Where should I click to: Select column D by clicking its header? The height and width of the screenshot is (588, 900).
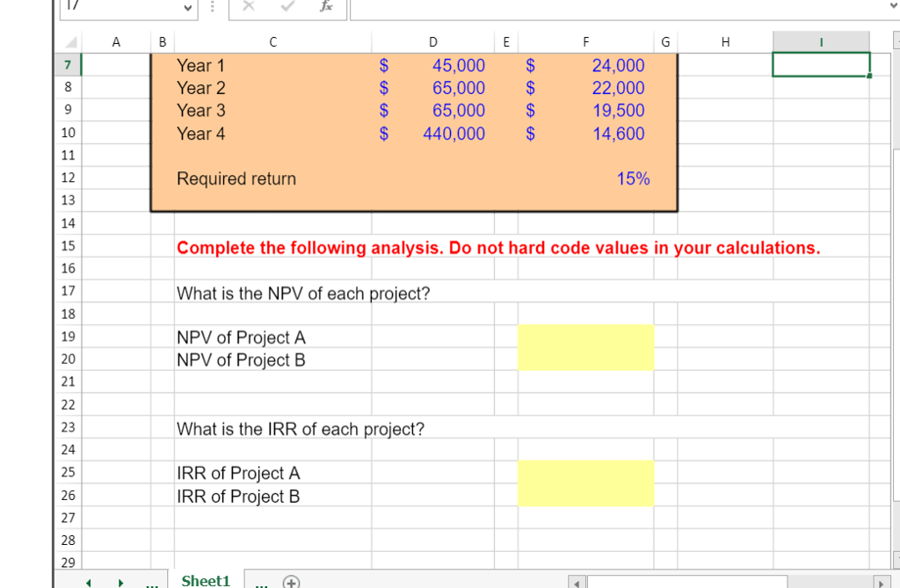point(432,41)
